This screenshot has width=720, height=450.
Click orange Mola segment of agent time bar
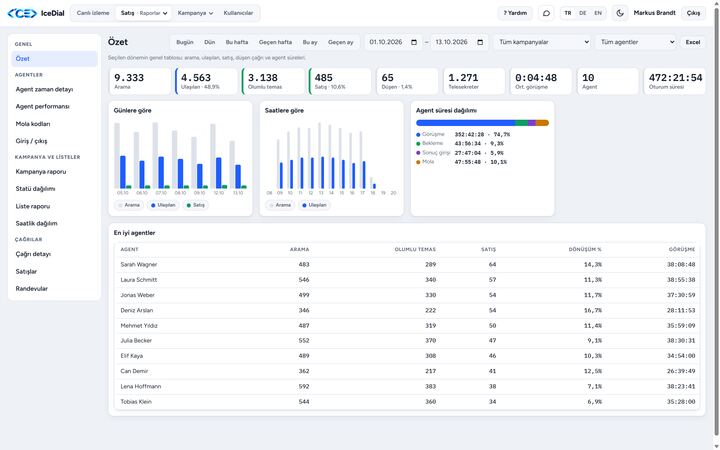tap(542, 123)
